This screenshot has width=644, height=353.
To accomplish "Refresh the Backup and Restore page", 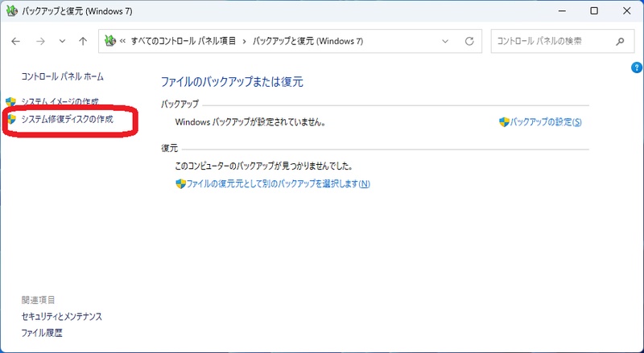I will click(x=469, y=41).
